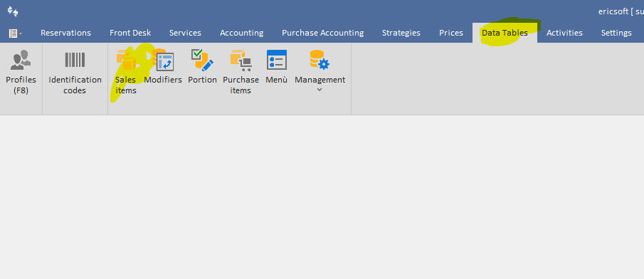Switch to the Prices tab

451,33
